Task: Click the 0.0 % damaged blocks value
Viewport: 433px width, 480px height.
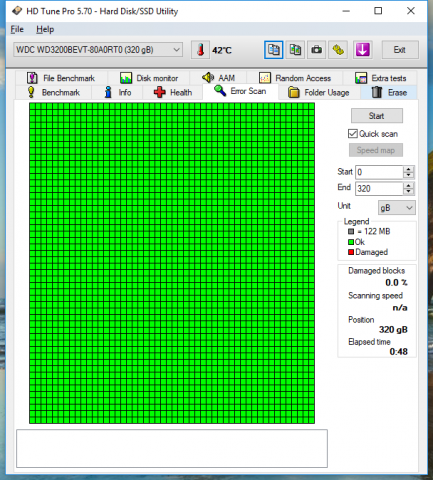Action: 396,283
